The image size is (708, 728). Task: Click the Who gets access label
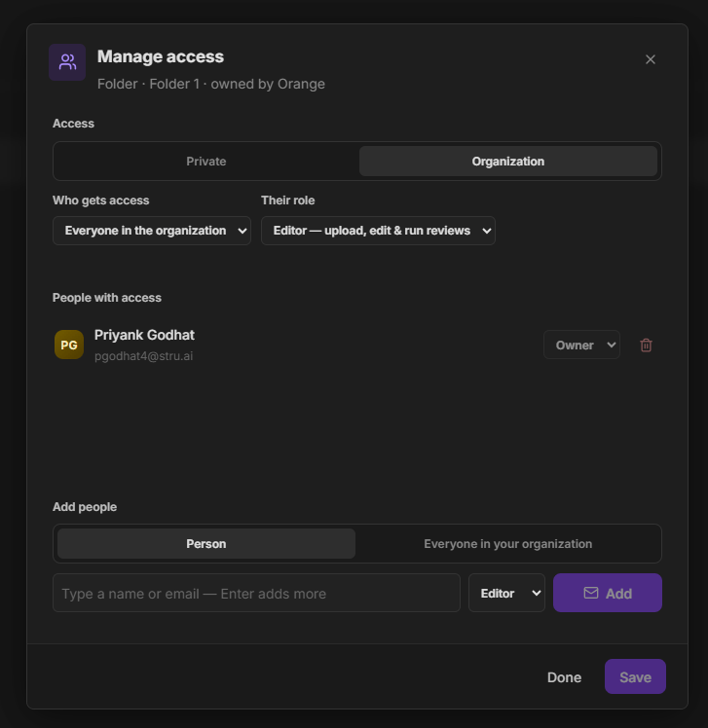pyautogui.click(x=101, y=200)
